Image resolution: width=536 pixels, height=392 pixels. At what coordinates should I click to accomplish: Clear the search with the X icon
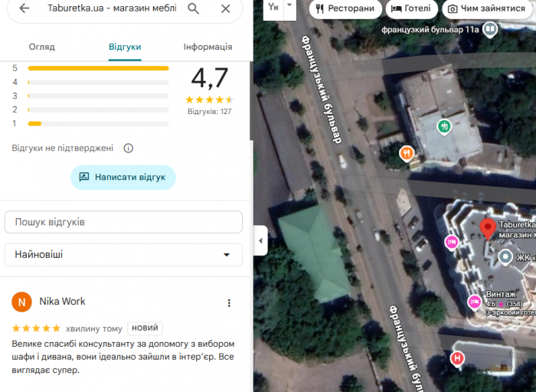226,8
